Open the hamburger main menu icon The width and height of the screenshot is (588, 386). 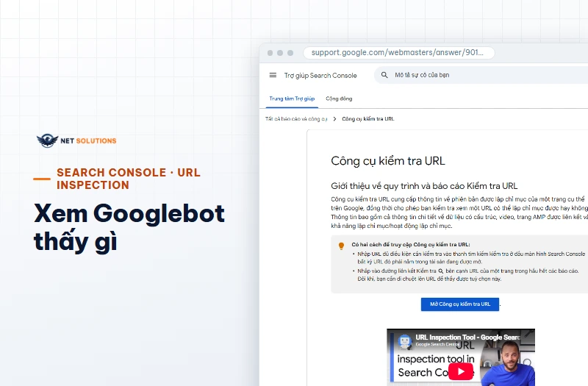pos(273,76)
